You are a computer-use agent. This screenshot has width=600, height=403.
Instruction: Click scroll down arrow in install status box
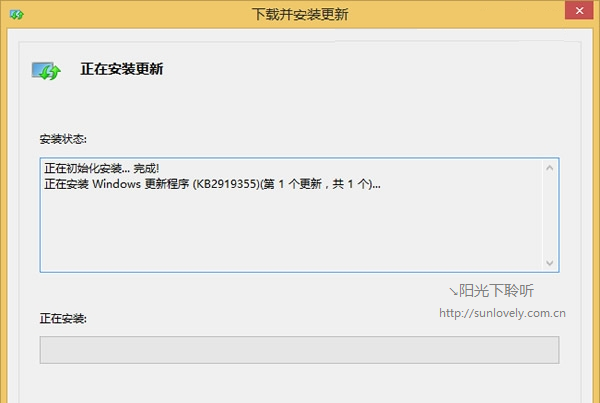click(549, 263)
